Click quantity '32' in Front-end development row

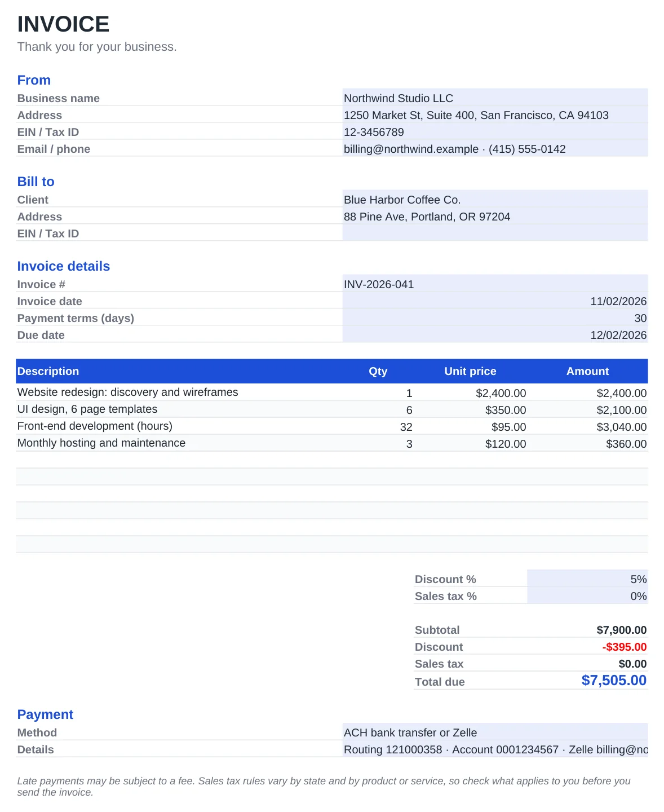(406, 427)
